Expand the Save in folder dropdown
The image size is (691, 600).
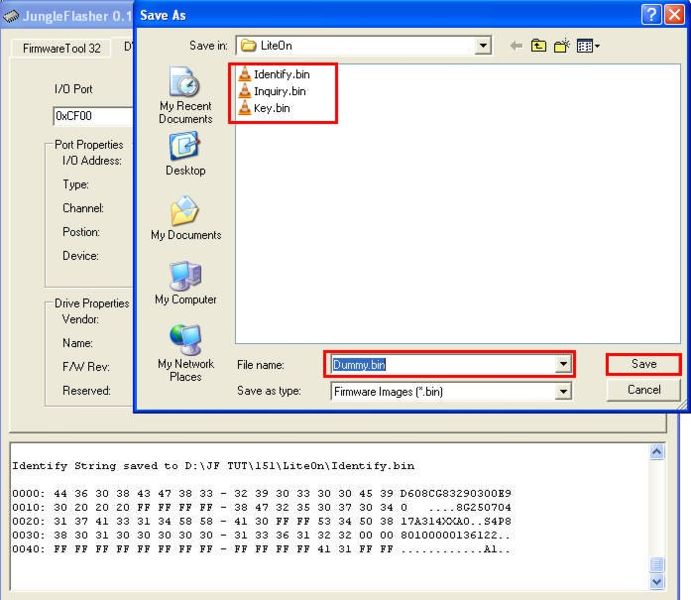(483, 45)
